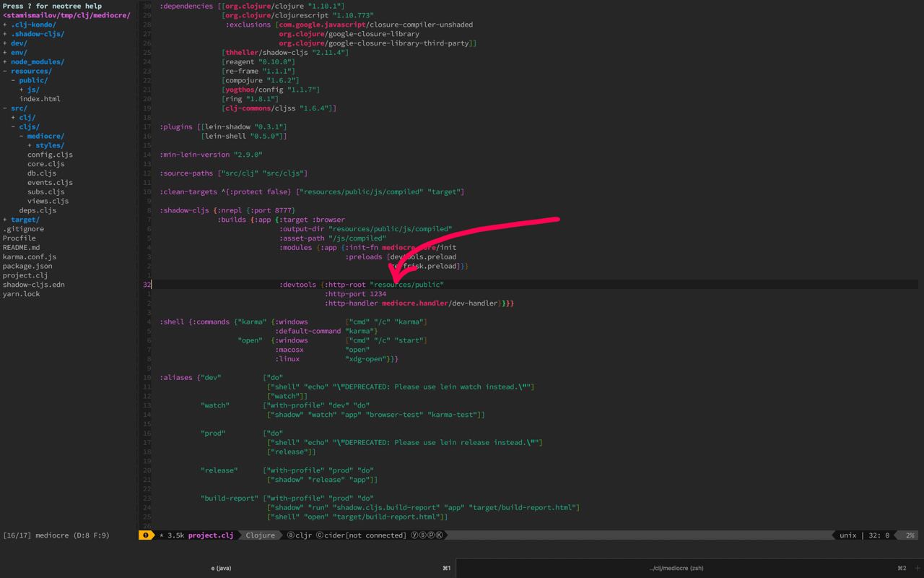Click the "build-report" alias string
This screenshot has width=924, height=578.
[x=230, y=498]
